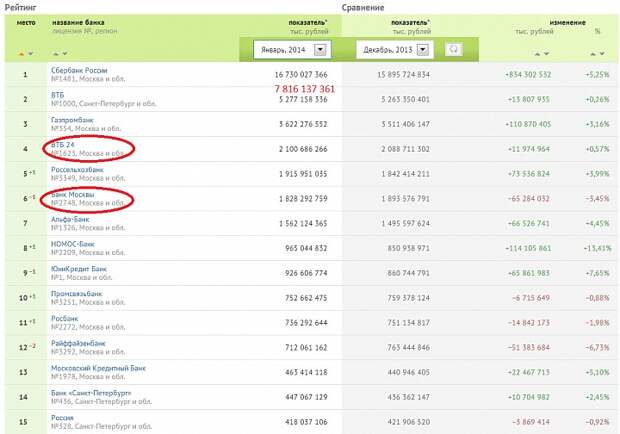
Task: Open the Декабрь, 2013 comparison dropdown
Action: (395, 50)
